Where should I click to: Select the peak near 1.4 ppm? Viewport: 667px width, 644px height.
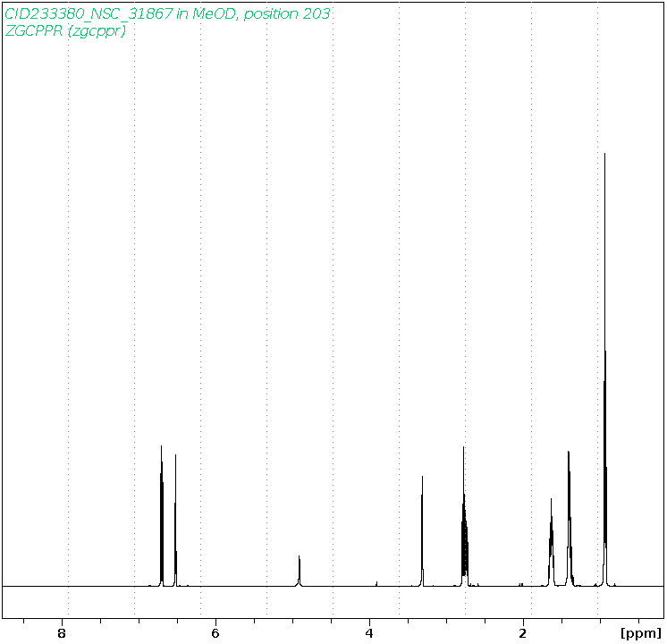pos(570,518)
